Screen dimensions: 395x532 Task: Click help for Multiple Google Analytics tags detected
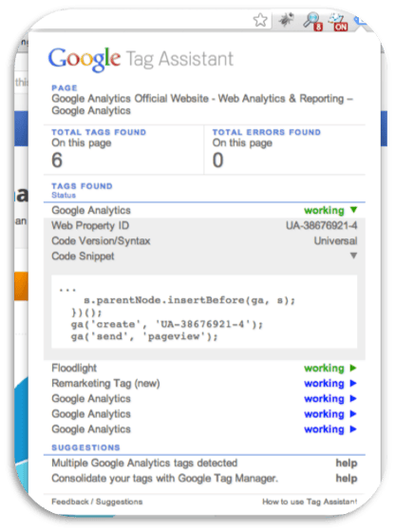coord(347,463)
